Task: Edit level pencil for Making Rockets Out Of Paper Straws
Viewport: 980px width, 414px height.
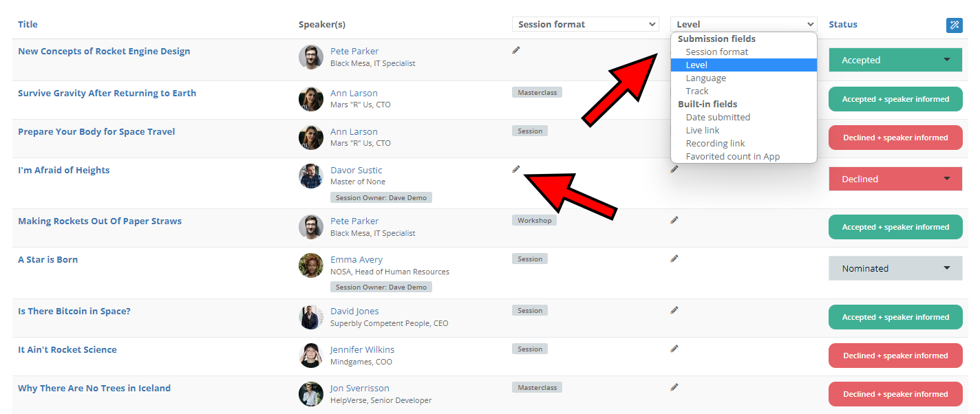Action: pyautogui.click(x=674, y=220)
